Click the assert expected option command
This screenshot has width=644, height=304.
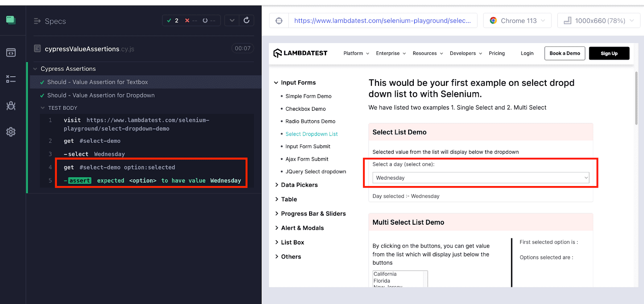(147, 181)
